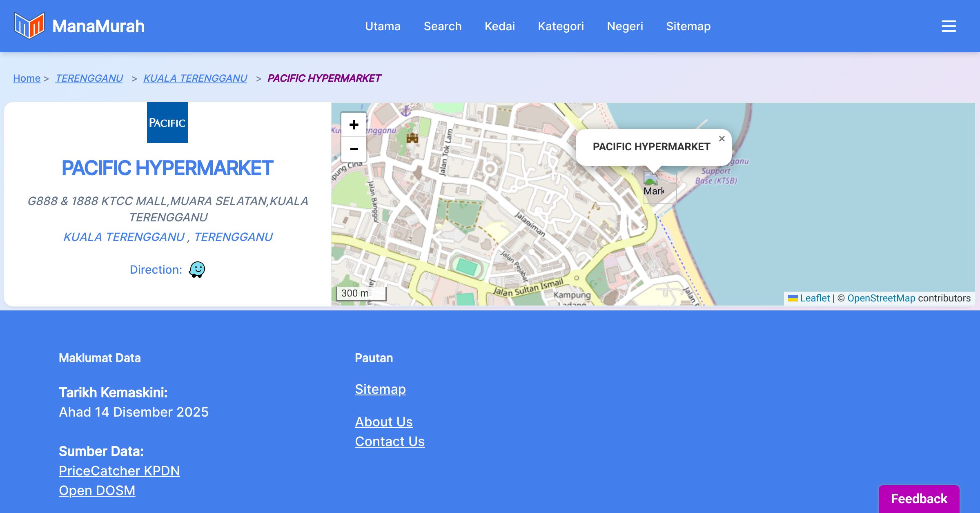Open the Open DOSM link
This screenshot has width=980, height=513.
click(x=97, y=490)
